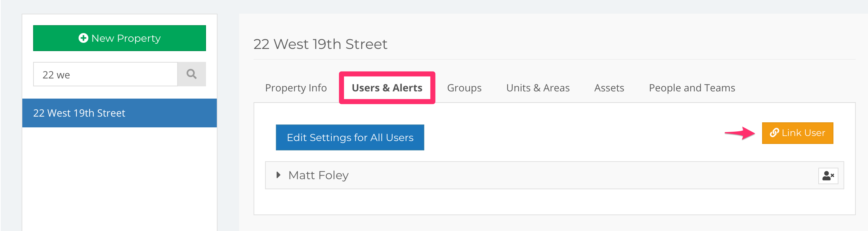Image resolution: width=868 pixels, height=231 pixels.
Task: Click the chain link icon on Link User
Action: [x=774, y=133]
